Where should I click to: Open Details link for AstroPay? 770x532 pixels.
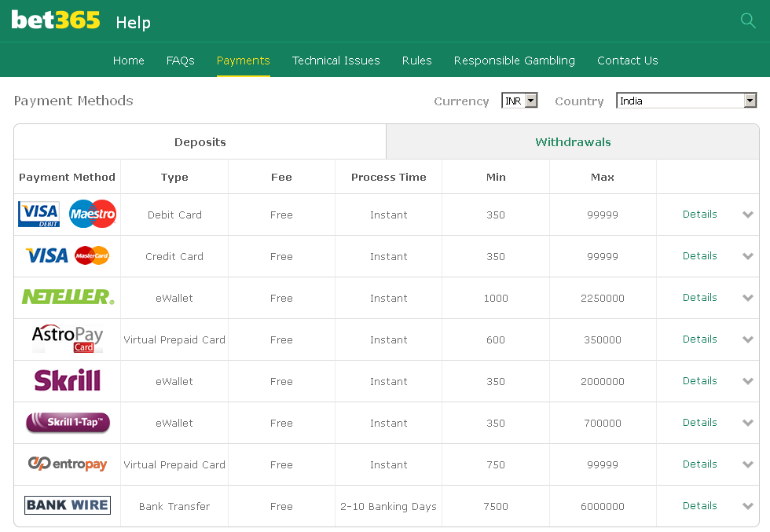700,339
